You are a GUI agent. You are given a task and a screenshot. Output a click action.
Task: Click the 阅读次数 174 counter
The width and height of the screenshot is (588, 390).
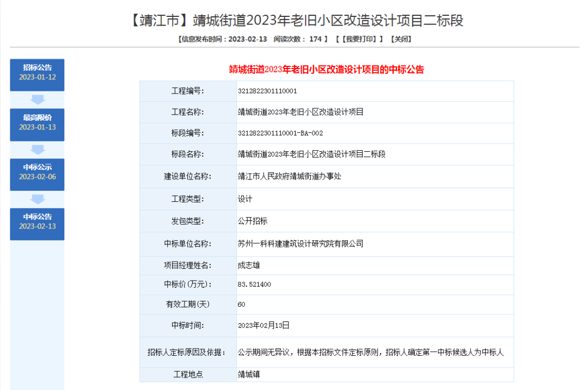[x=298, y=39]
